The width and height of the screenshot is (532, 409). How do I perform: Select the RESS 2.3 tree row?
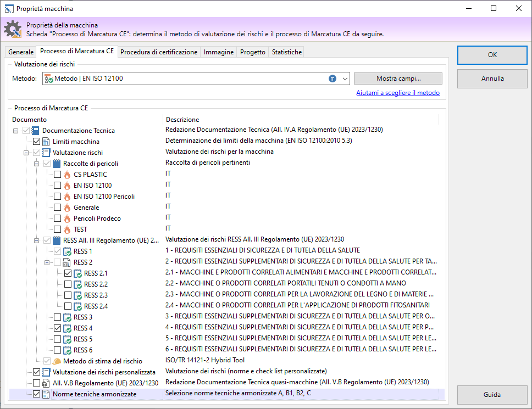(96, 295)
